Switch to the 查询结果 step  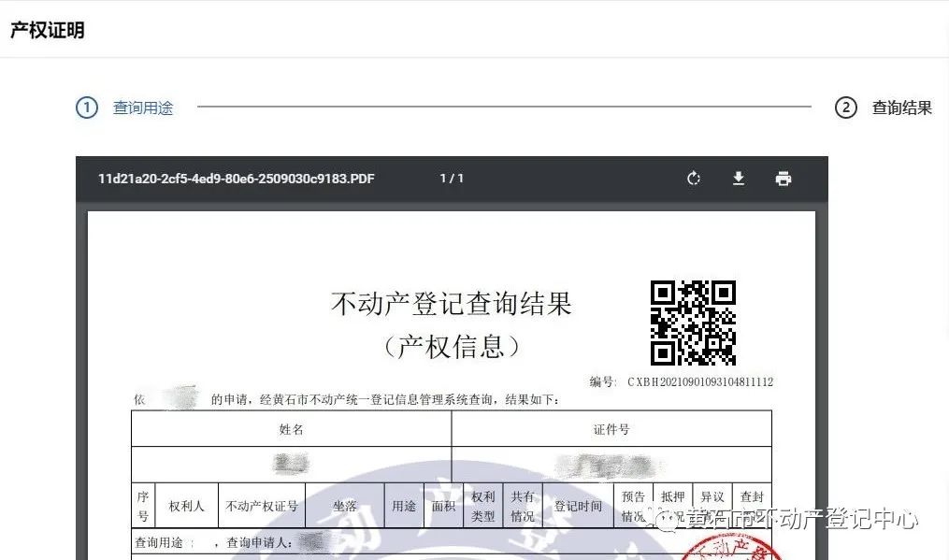(x=901, y=108)
